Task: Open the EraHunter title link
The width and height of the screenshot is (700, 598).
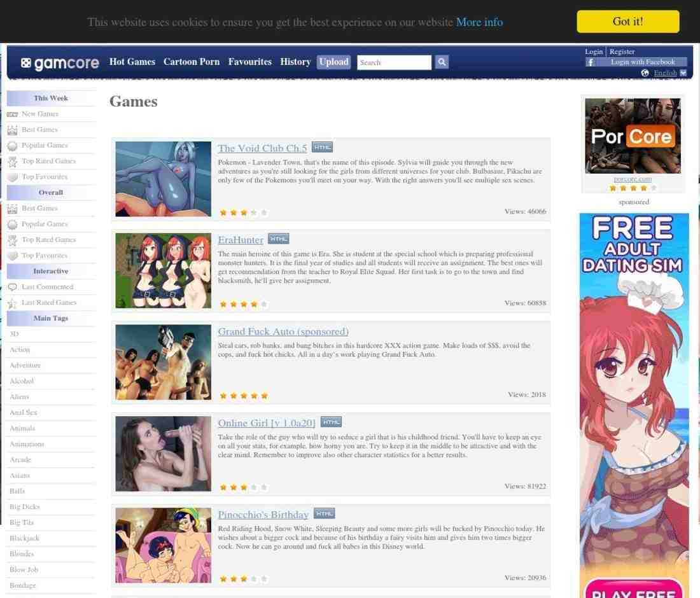Action: click(x=241, y=240)
